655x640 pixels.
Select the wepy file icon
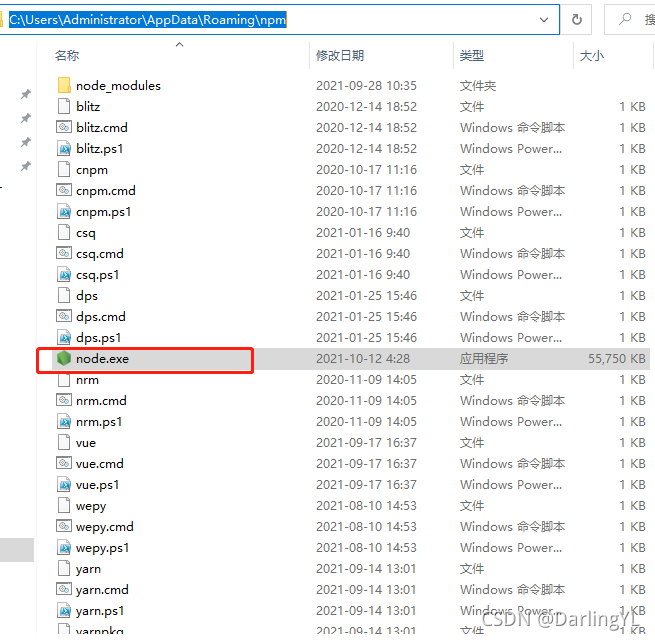pos(64,505)
